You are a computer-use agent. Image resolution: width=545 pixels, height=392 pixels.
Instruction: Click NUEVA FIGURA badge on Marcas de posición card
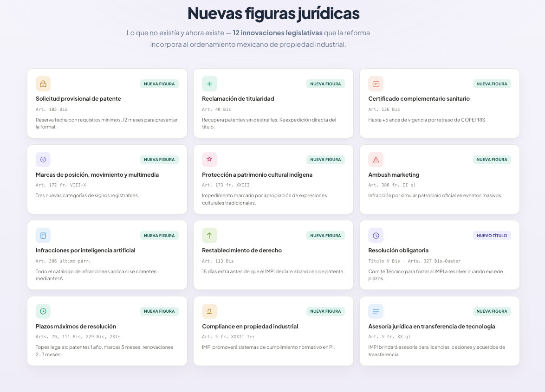pyautogui.click(x=159, y=160)
